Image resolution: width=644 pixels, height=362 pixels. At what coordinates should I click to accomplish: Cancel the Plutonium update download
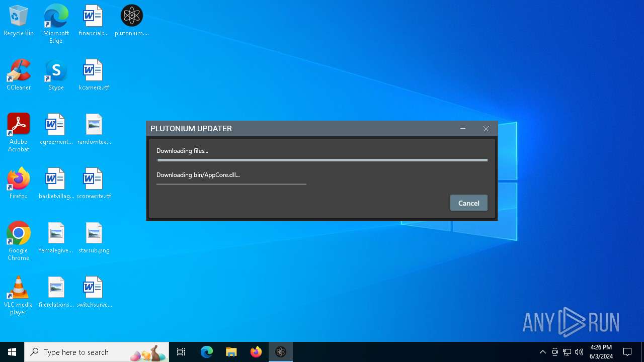(x=468, y=203)
